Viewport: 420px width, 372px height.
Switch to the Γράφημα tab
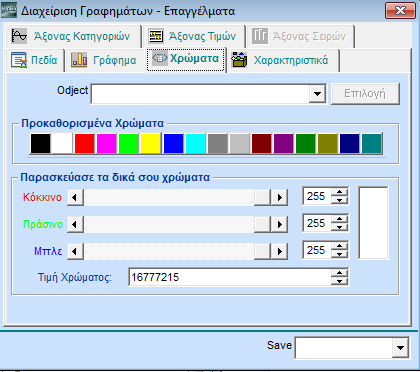point(105,60)
